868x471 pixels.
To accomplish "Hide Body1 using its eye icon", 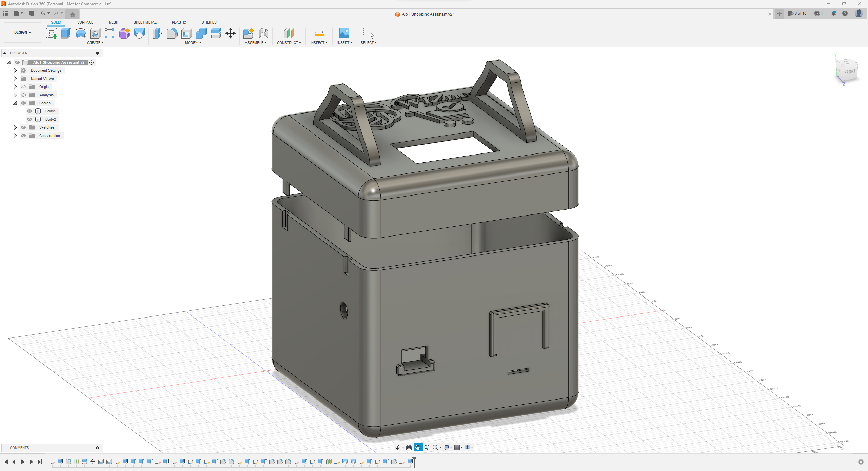I will (x=29, y=111).
